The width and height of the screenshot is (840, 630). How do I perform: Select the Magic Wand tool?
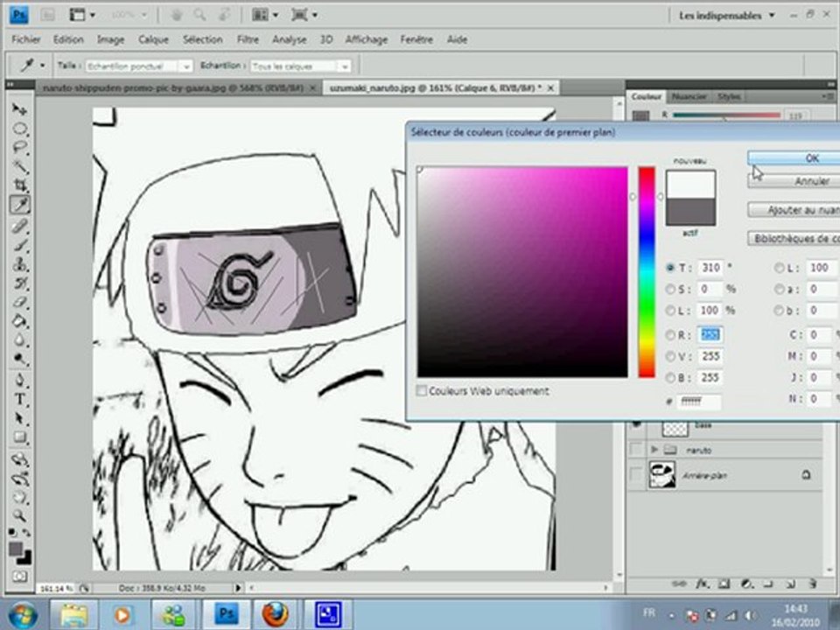[20, 166]
